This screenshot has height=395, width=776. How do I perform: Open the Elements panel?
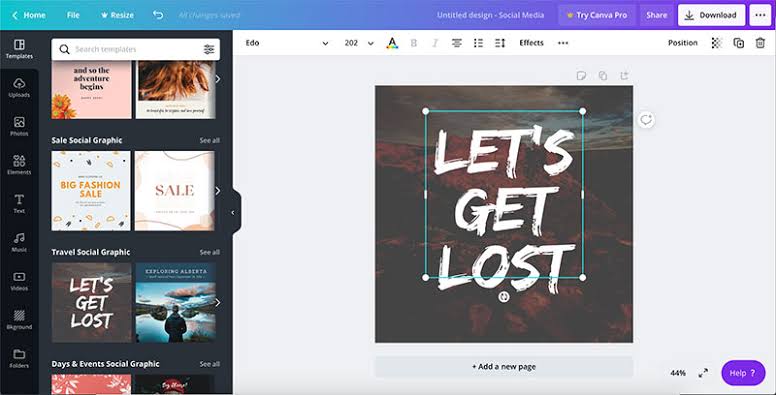[19, 165]
